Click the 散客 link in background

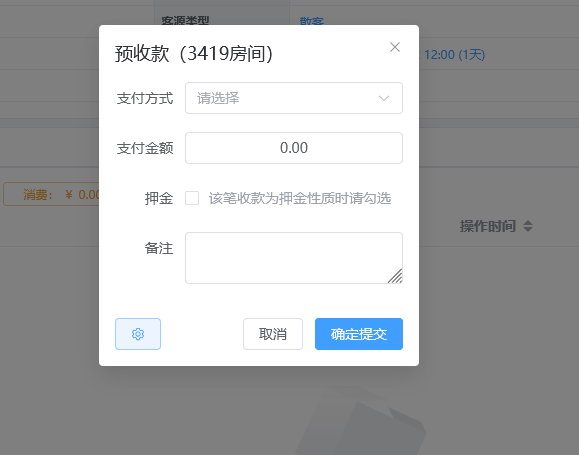coord(312,21)
